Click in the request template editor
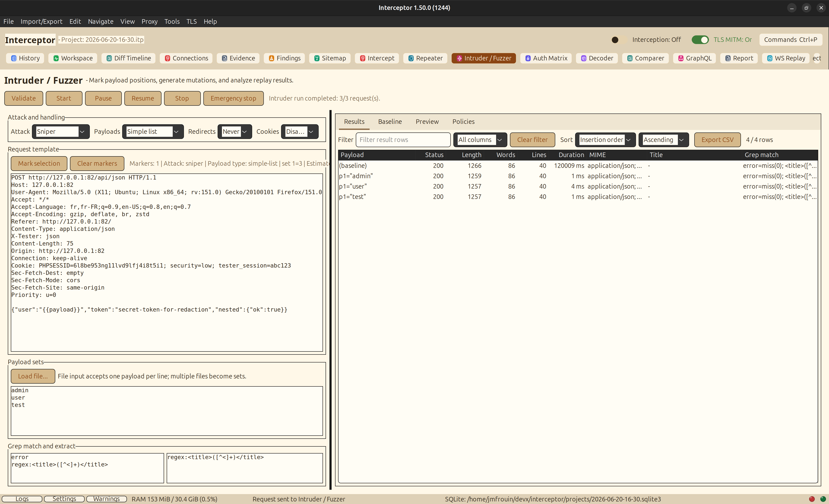 pyautogui.click(x=167, y=262)
